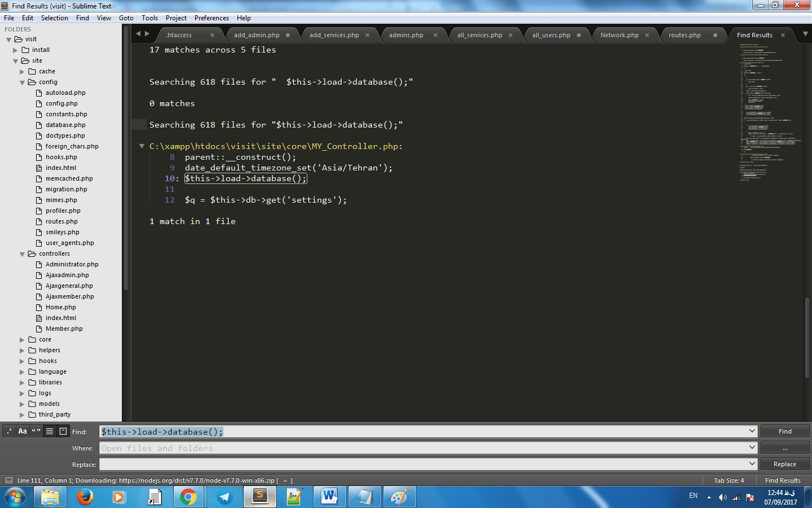Viewport: 812px width, 508px height.
Task: Open the Find history dropdown
Action: coord(752,431)
